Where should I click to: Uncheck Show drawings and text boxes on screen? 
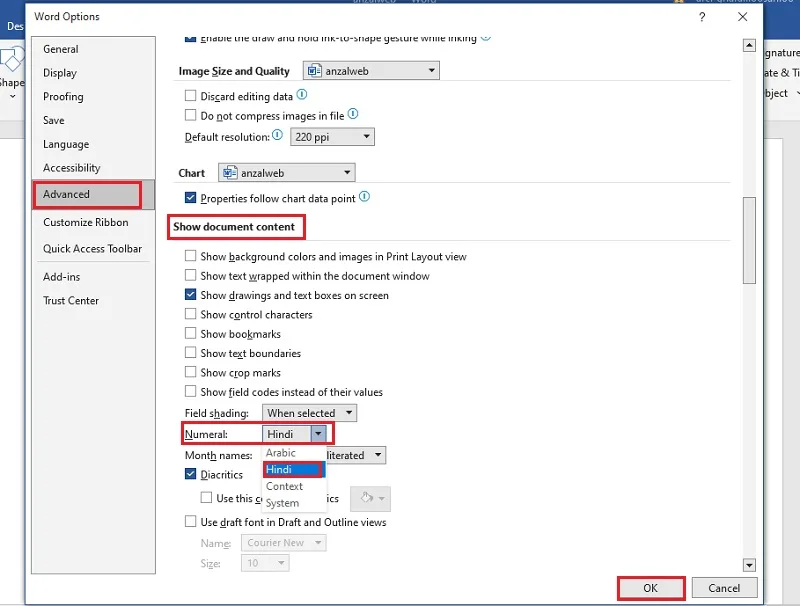pyautogui.click(x=190, y=295)
